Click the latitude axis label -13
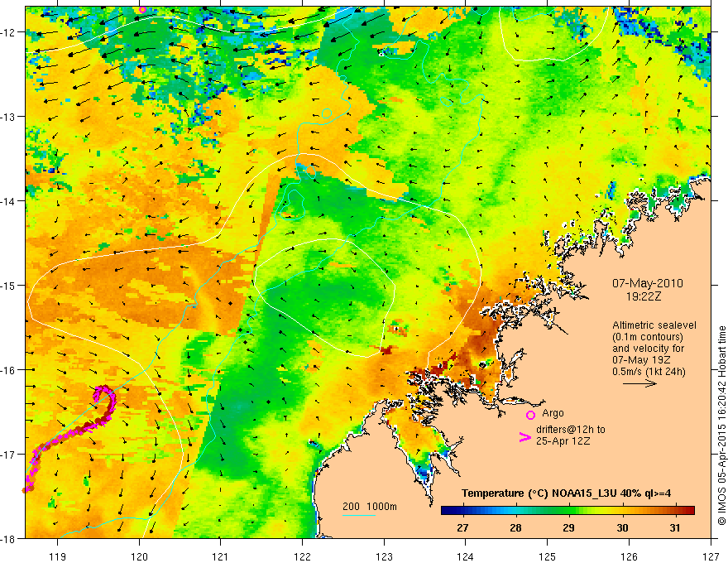The width and height of the screenshot is (728, 563). click(8, 117)
